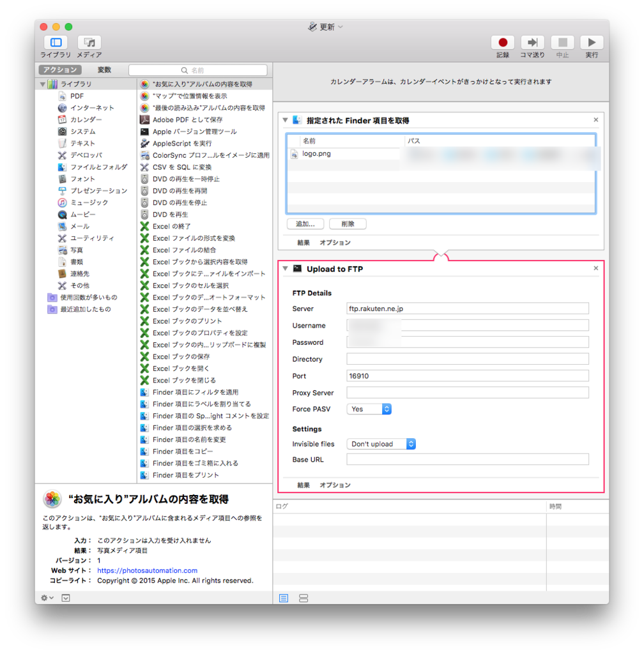Open the Force PASV dropdown
The width and height of the screenshot is (644, 654).
pos(369,409)
